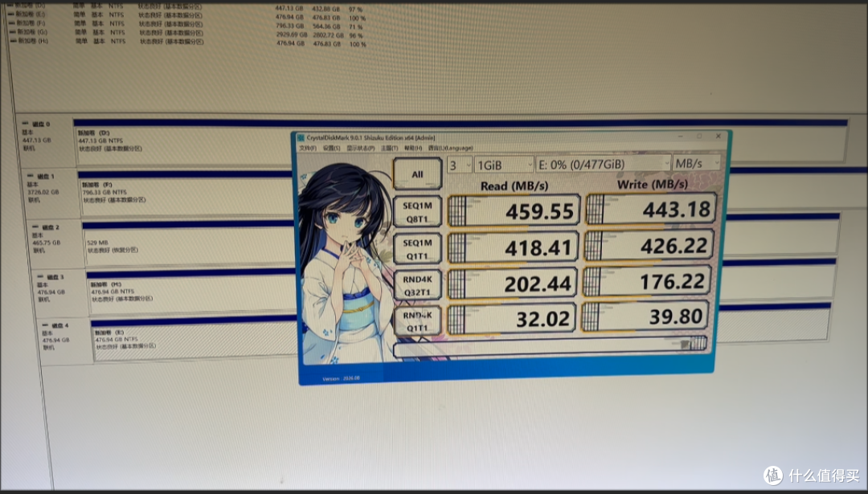Click the RND4K Q32T1 write result 176.22
868x494 pixels.
pyautogui.click(x=647, y=281)
